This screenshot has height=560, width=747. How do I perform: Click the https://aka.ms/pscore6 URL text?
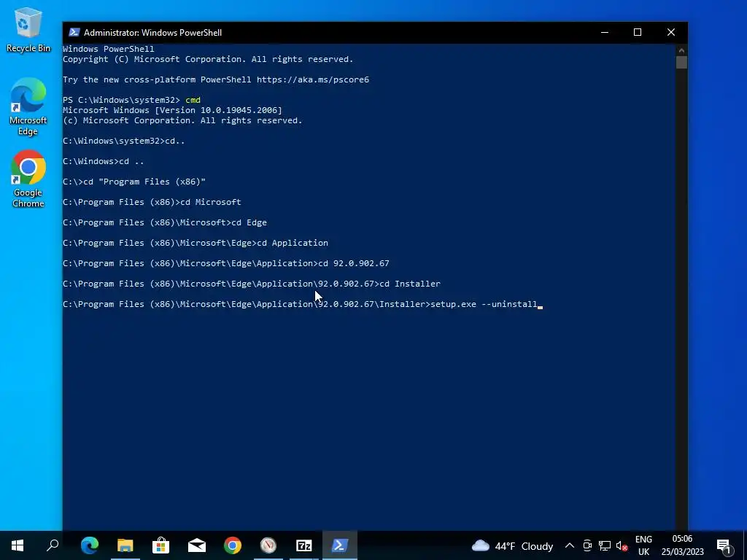tap(312, 79)
